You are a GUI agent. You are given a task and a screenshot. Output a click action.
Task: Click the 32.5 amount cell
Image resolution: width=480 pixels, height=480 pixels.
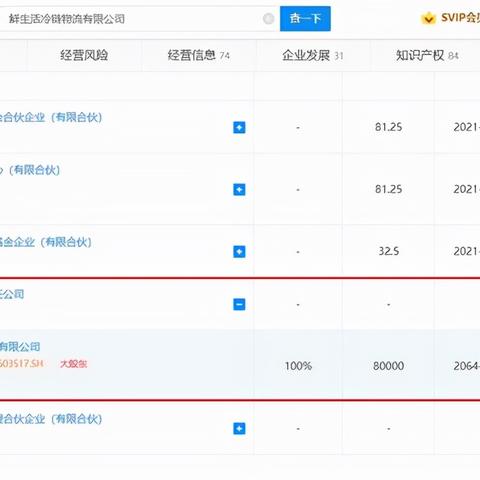(388, 251)
